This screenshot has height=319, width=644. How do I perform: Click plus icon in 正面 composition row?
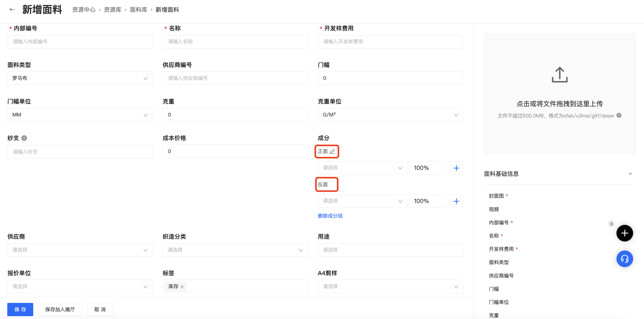456,168
